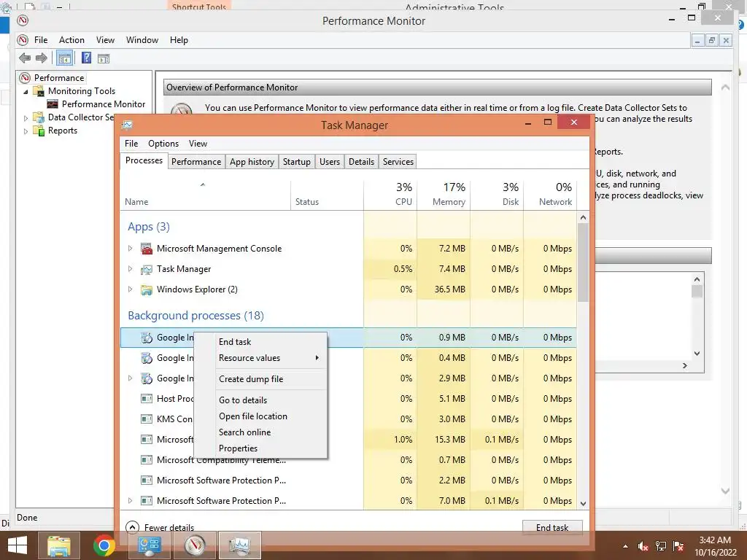Sort processes by CPU column header
This screenshot has height=560, width=747.
click(390, 195)
